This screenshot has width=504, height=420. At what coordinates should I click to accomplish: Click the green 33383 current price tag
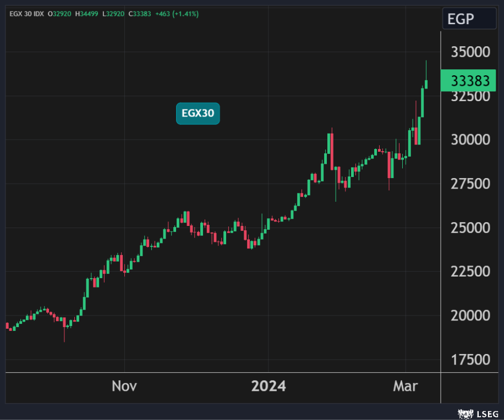[x=469, y=81]
